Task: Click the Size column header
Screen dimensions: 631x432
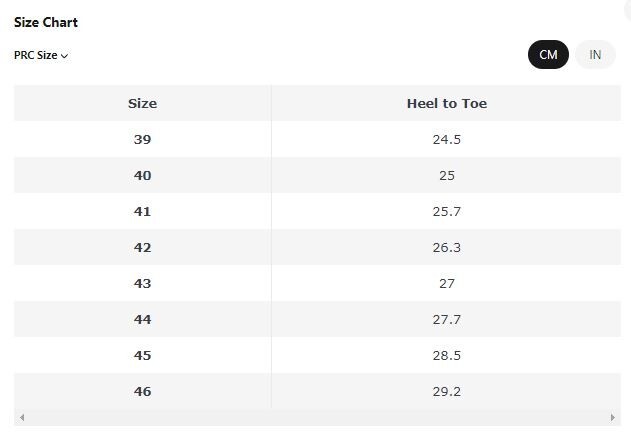Action: (142, 103)
